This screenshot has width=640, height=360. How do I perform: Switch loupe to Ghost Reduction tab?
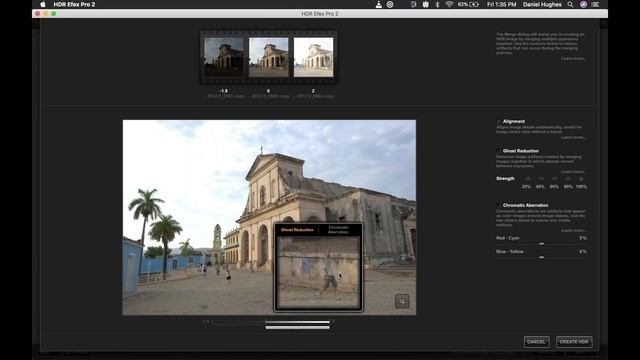pyautogui.click(x=297, y=230)
